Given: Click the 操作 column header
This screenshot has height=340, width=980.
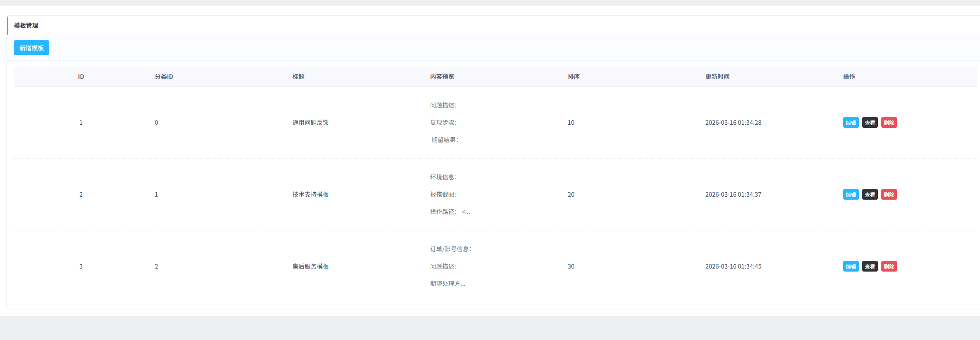Looking at the screenshot, I should click(x=849, y=77).
